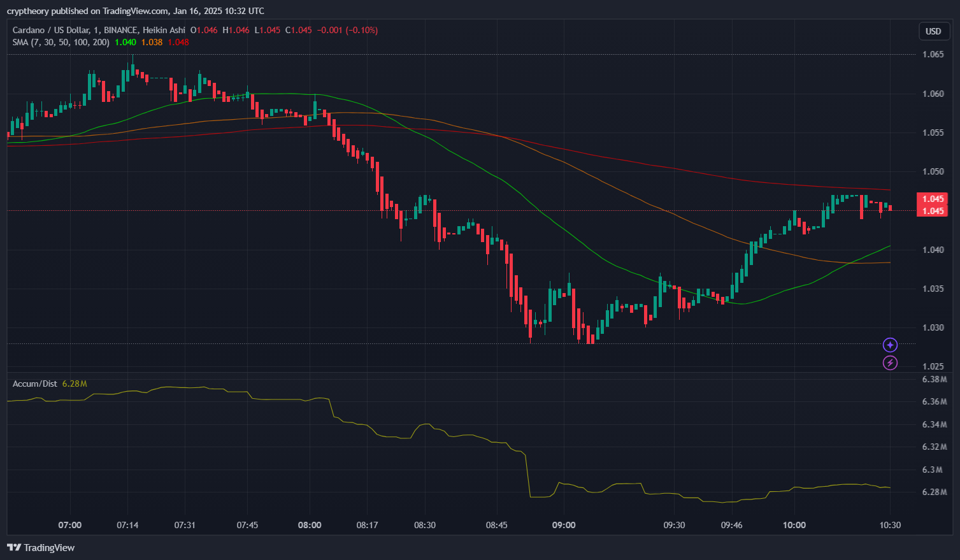Click the 09:46 time axis label

[731, 525]
